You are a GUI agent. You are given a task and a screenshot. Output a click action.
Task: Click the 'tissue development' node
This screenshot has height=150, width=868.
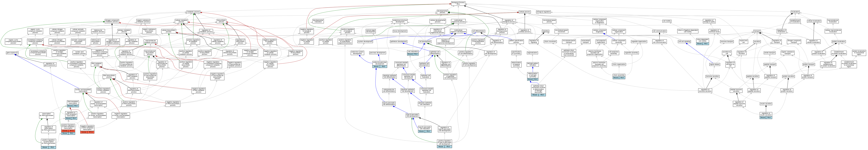(x=400, y=31)
